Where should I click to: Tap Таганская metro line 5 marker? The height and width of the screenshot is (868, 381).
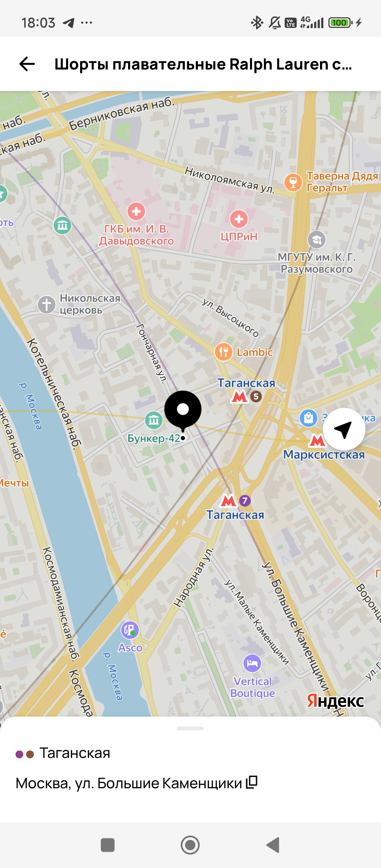[x=246, y=397]
